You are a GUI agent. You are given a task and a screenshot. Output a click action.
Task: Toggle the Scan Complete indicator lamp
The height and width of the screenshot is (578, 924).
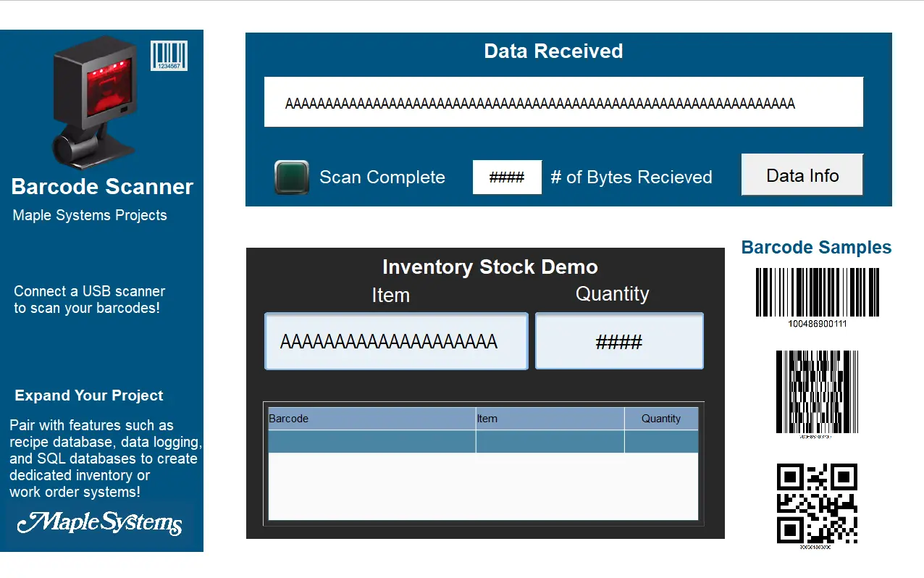(x=292, y=177)
